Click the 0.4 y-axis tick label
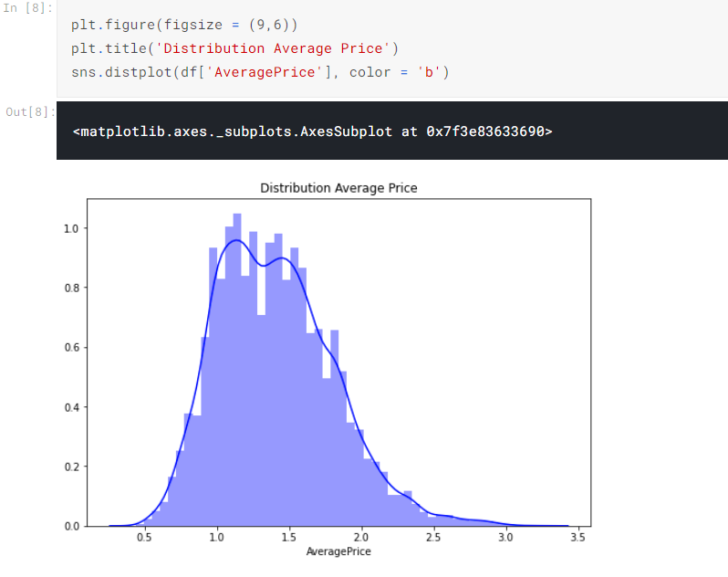 point(71,407)
